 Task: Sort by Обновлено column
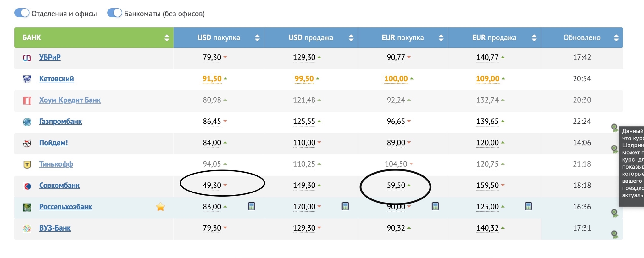[x=582, y=37]
